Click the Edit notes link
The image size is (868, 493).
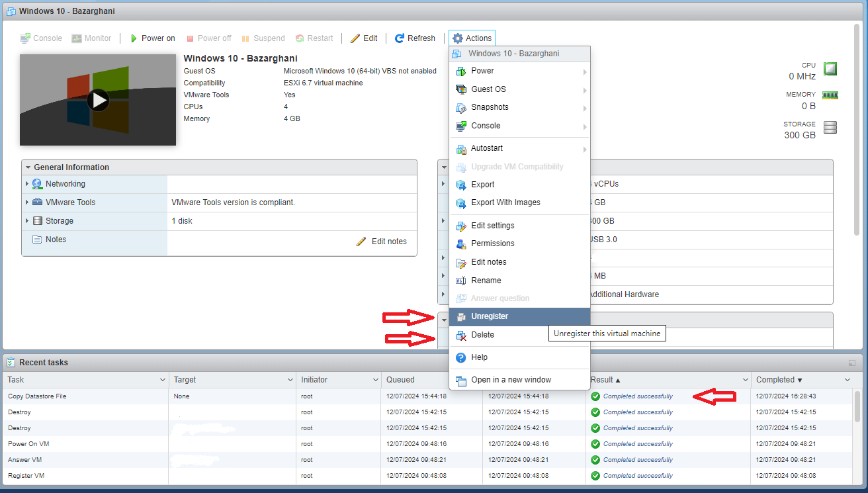(x=381, y=242)
